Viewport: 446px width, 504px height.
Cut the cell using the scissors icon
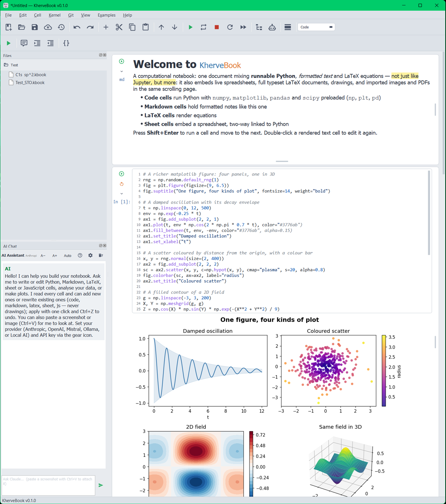tap(119, 27)
